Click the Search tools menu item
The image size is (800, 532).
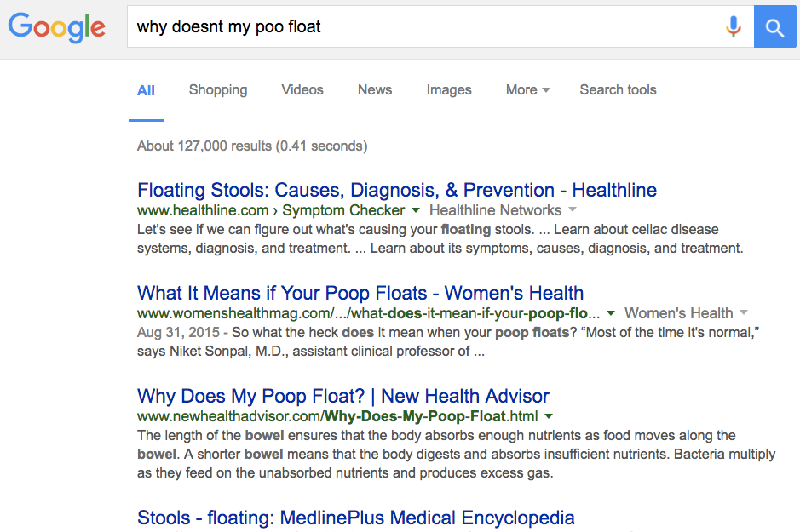618,89
